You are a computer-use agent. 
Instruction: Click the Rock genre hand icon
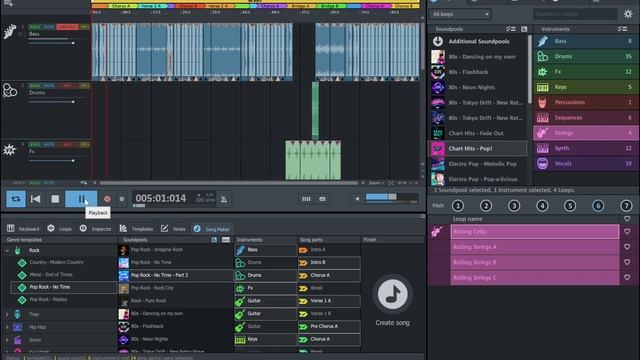(x=18, y=250)
